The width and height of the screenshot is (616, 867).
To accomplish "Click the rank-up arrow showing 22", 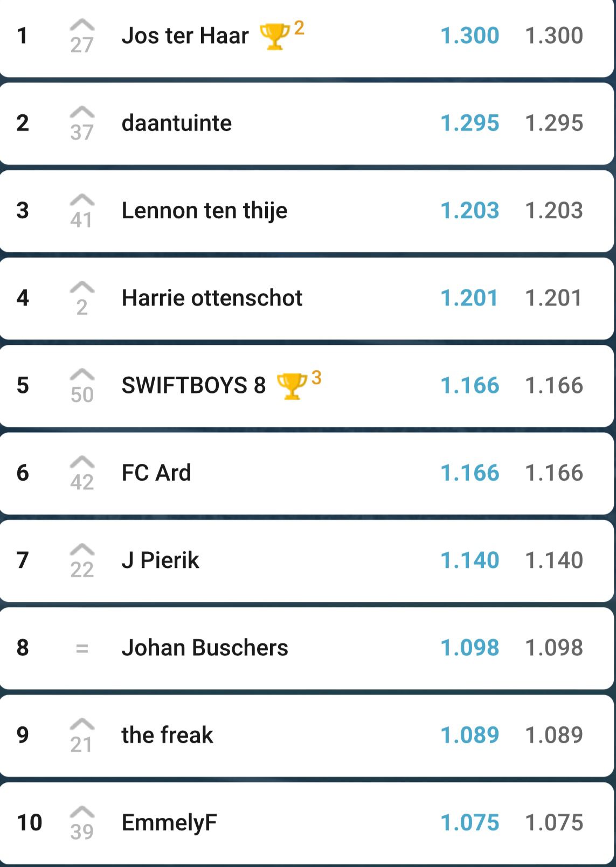I will click(82, 561).
